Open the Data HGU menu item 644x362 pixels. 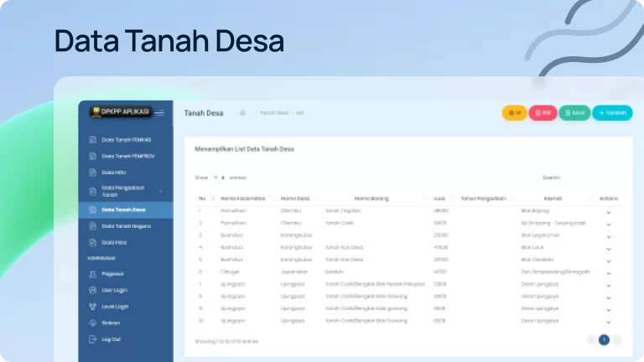click(126, 173)
